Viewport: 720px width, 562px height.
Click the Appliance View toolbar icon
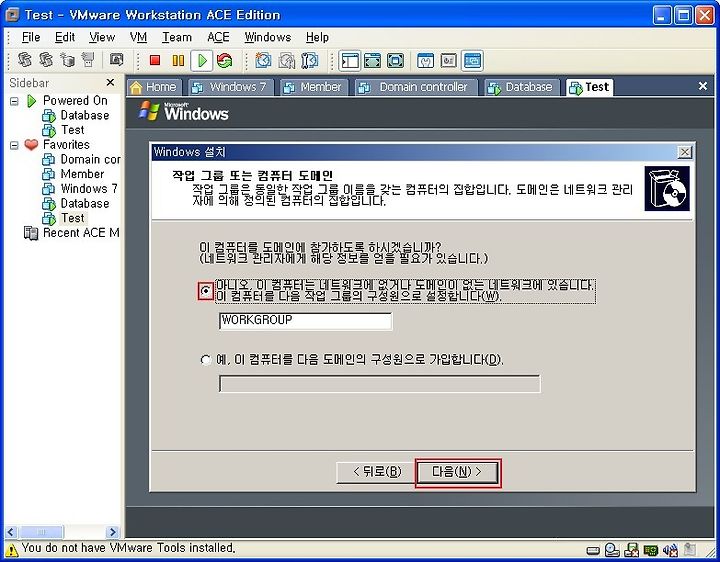pyautogui.click(x=449, y=60)
